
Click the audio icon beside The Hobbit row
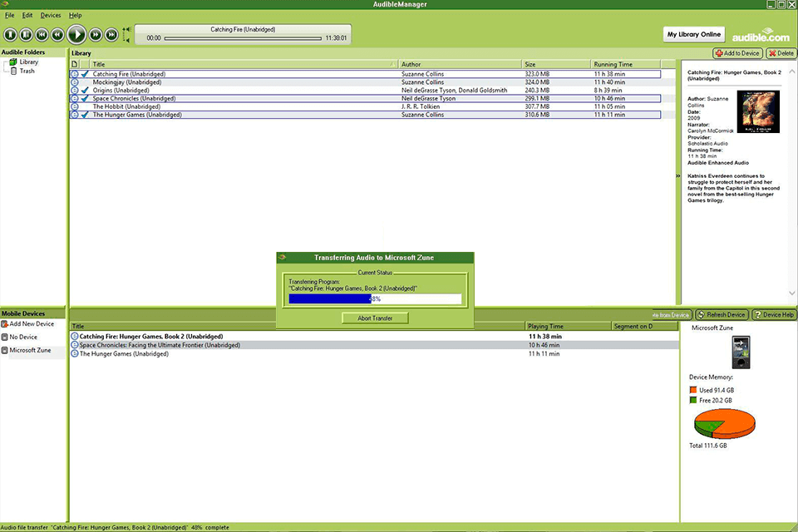[x=75, y=107]
